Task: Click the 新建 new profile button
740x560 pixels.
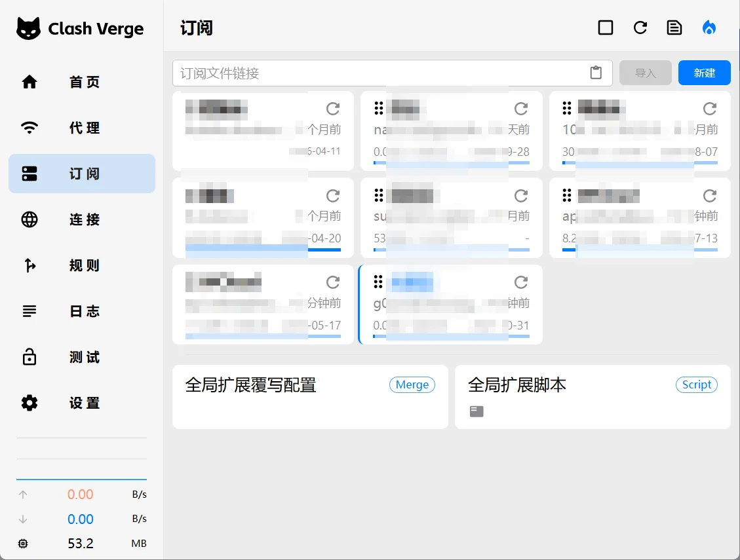Action: [x=704, y=73]
